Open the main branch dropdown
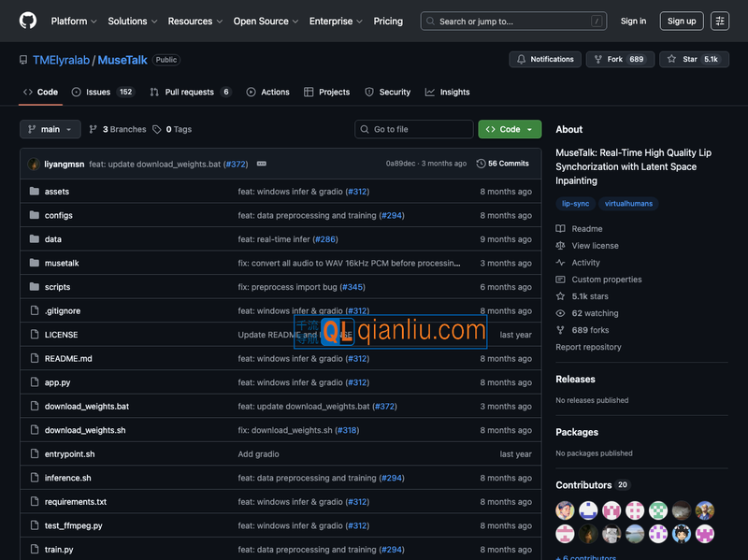This screenshot has height=560, width=748. [x=50, y=129]
